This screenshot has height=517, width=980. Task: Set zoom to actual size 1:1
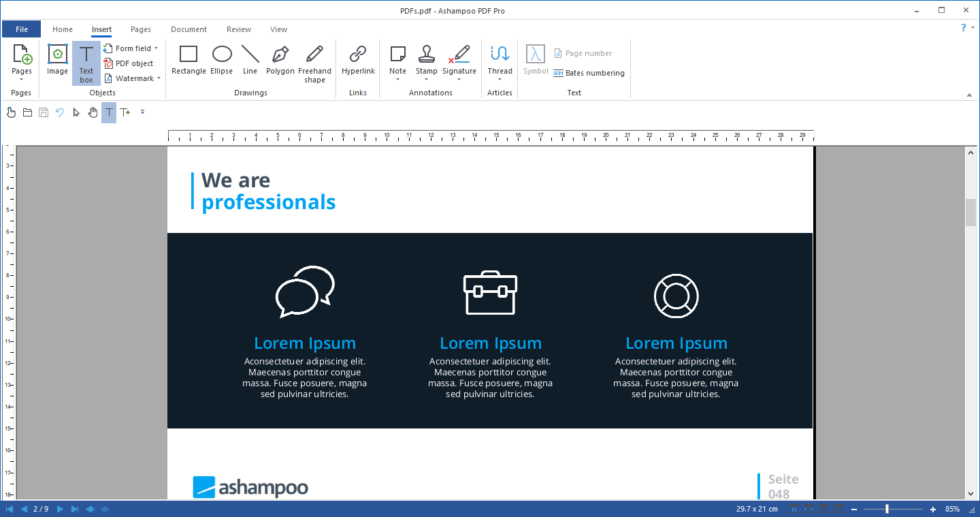pyautogui.click(x=794, y=508)
